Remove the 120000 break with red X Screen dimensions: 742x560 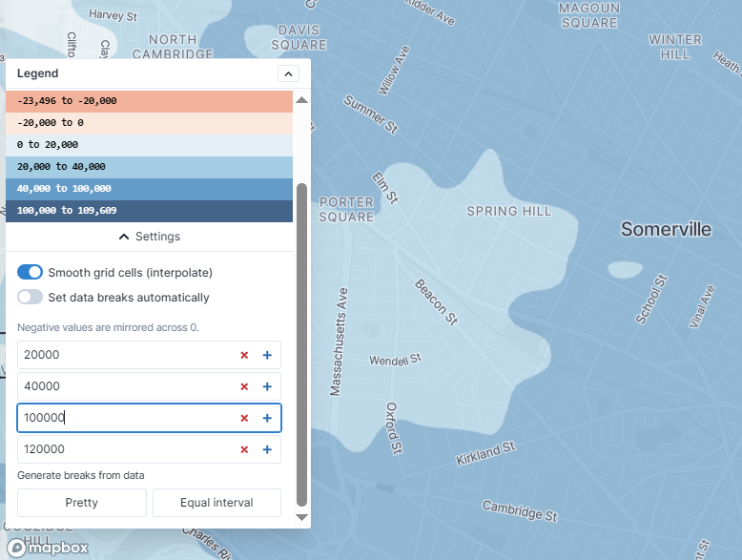pos(244,449)
